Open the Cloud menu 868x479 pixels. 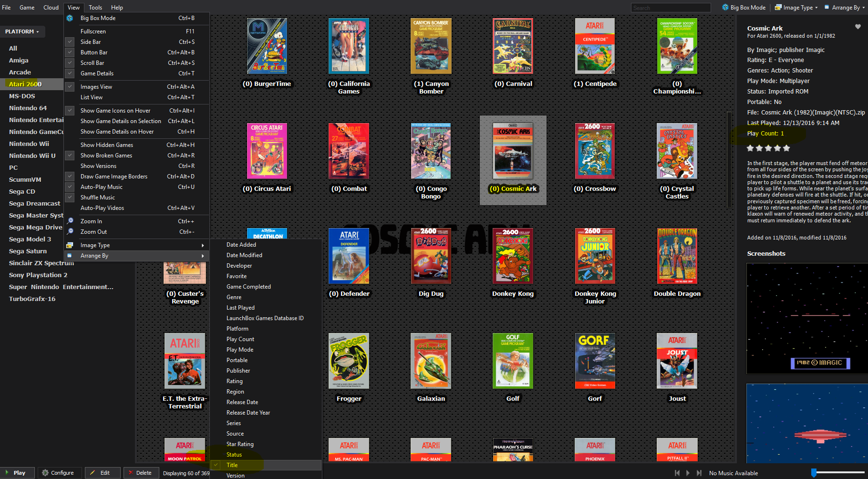click(51, 7)
